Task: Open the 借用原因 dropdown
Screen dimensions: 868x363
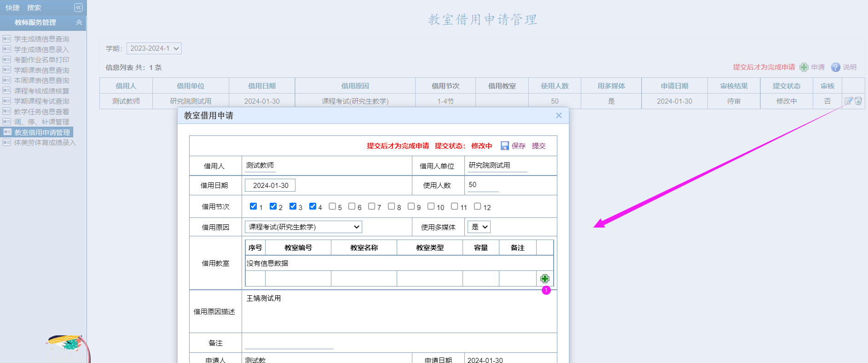Action: pos(303,227)
